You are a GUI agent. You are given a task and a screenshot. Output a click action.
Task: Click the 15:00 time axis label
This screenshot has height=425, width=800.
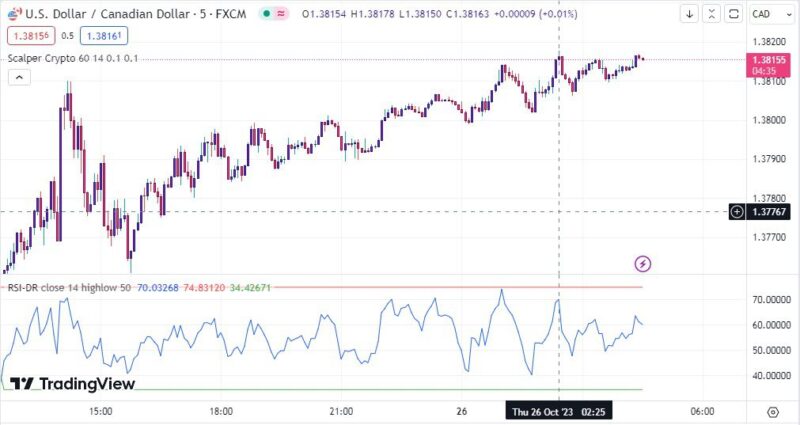click(101, 411)
